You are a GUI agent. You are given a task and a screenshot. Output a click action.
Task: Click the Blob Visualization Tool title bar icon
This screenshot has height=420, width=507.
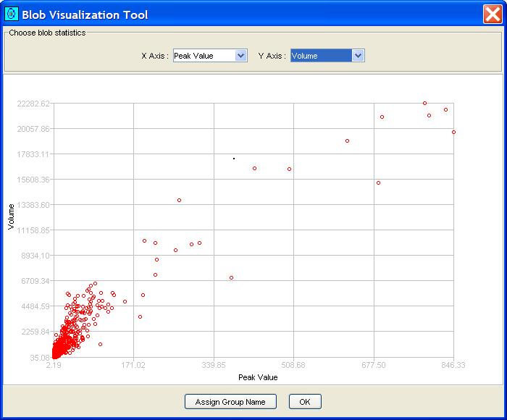pyautogui.click(x=11, y=14)
